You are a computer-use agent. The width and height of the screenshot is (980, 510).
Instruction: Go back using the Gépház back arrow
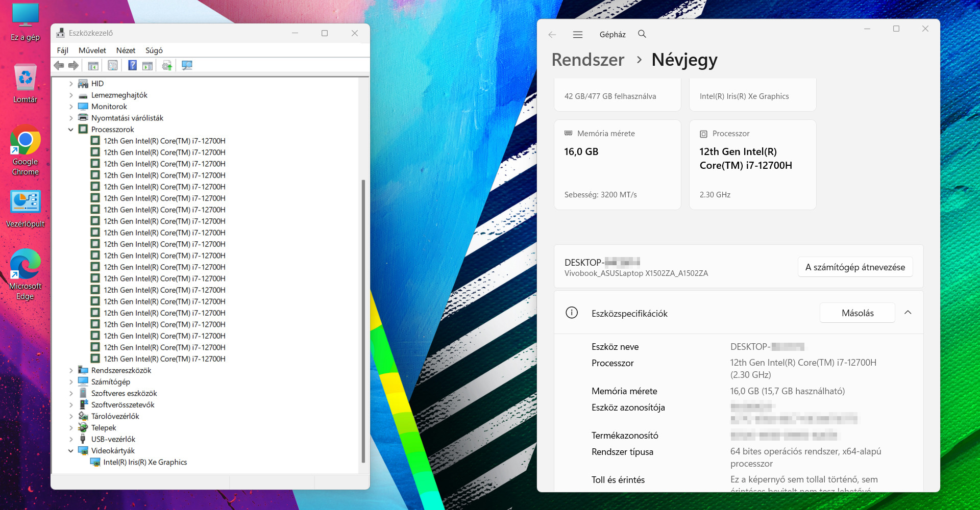552,35
